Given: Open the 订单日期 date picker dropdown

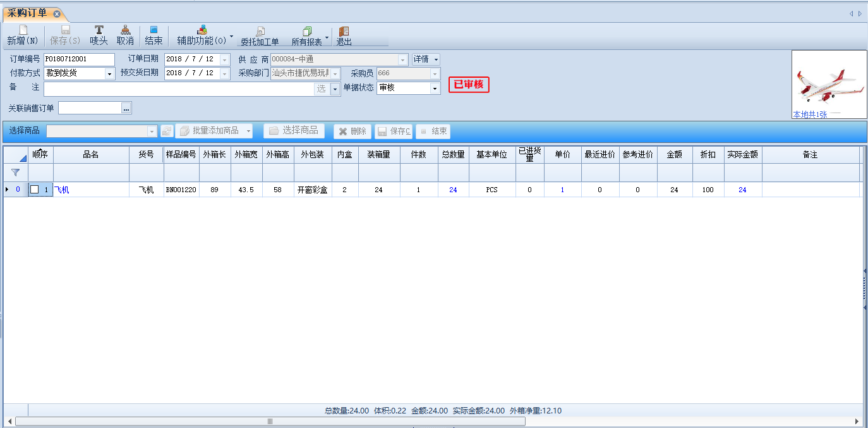Looking at the screenshot, I should point(225,59).
